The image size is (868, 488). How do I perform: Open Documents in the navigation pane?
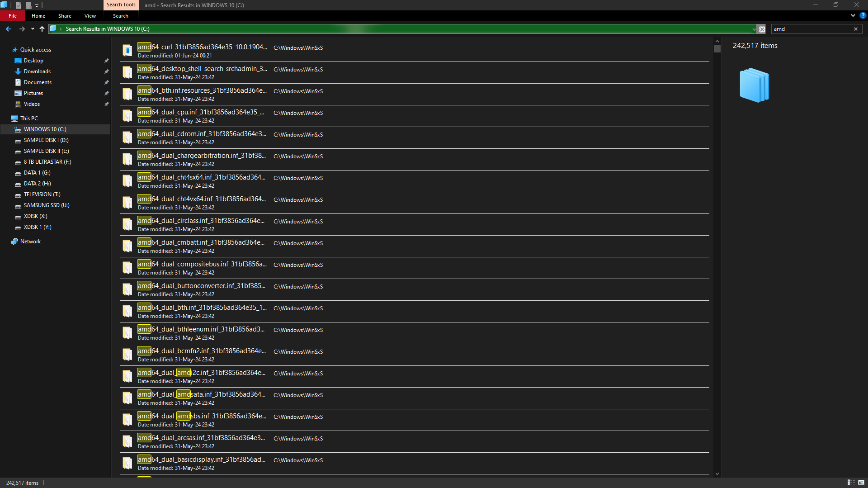pos(38,82)
